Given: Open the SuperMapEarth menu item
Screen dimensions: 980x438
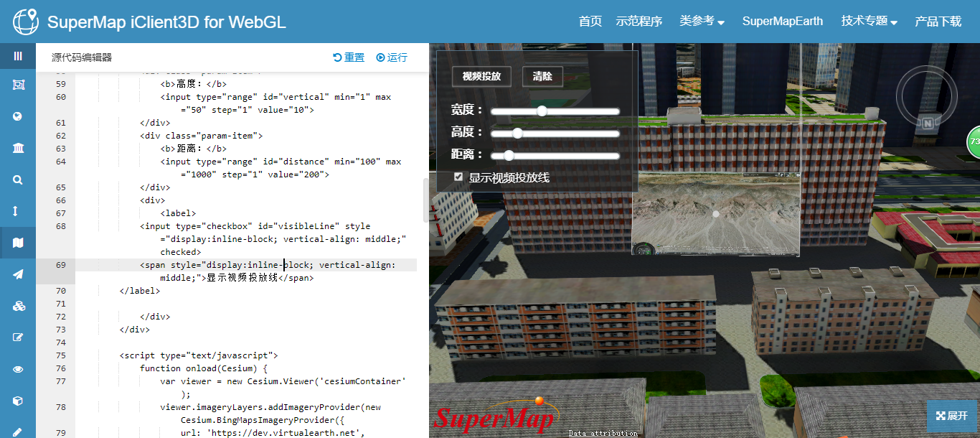Looking at the screenshot, I should [x=783, y=22].
